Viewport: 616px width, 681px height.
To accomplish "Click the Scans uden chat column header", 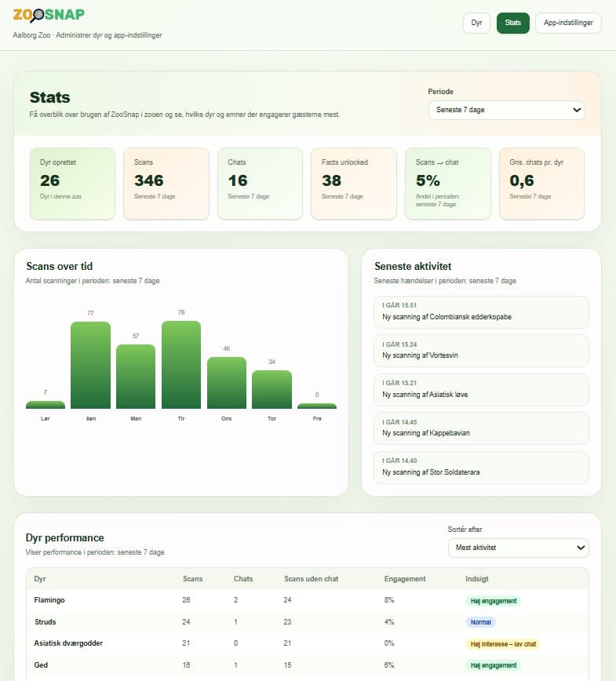I will 311,579.
